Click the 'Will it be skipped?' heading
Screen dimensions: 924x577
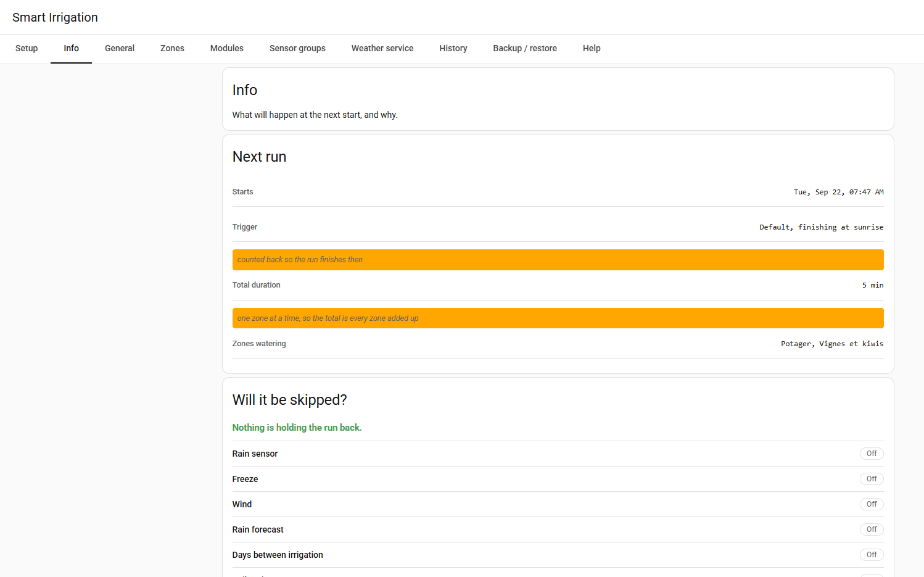[289, 400]
